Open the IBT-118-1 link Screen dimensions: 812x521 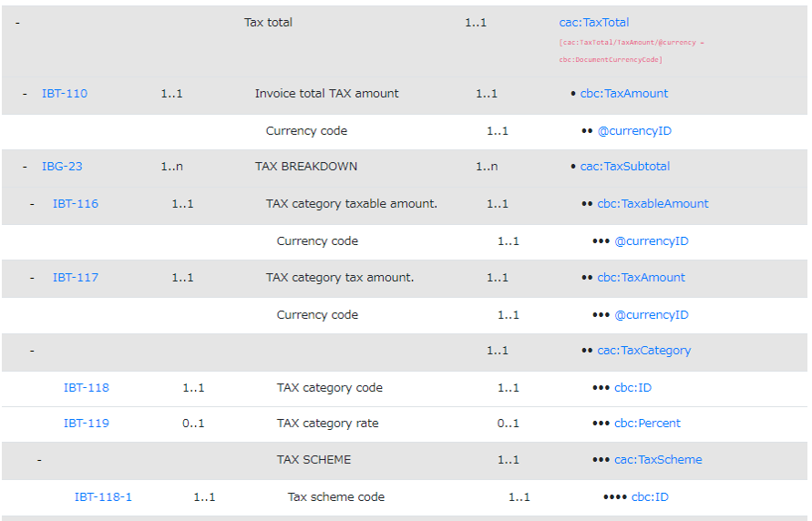click(103, 497)
